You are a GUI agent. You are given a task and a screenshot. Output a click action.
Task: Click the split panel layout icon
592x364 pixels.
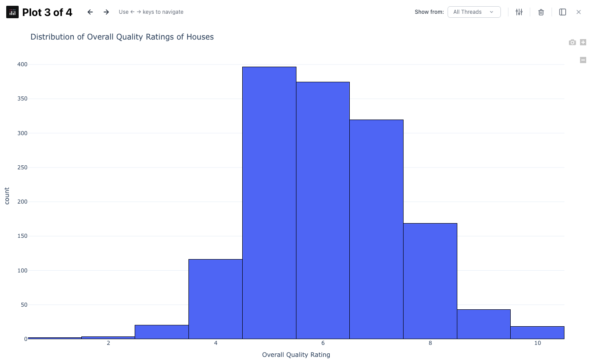tap(563, 12)
